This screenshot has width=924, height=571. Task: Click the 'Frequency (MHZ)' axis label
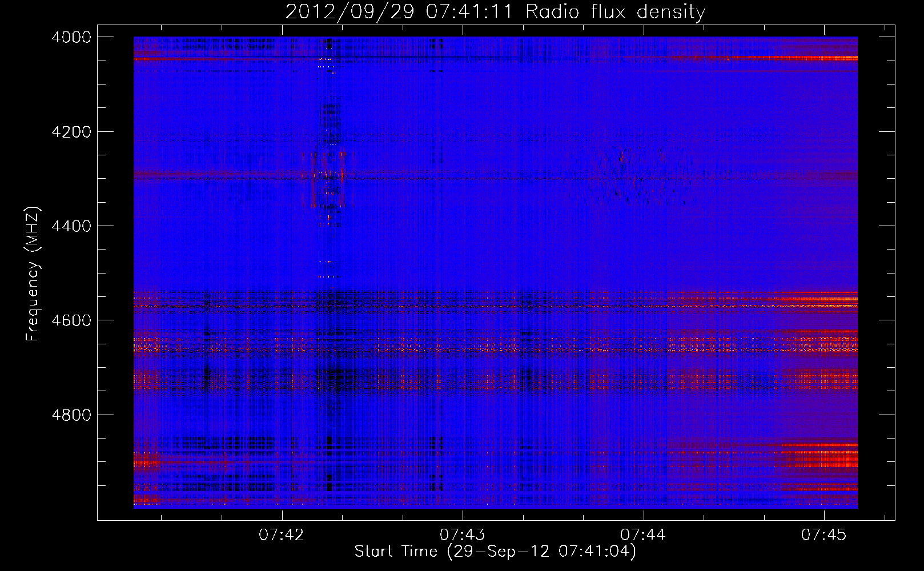click(x=33, y=275)
